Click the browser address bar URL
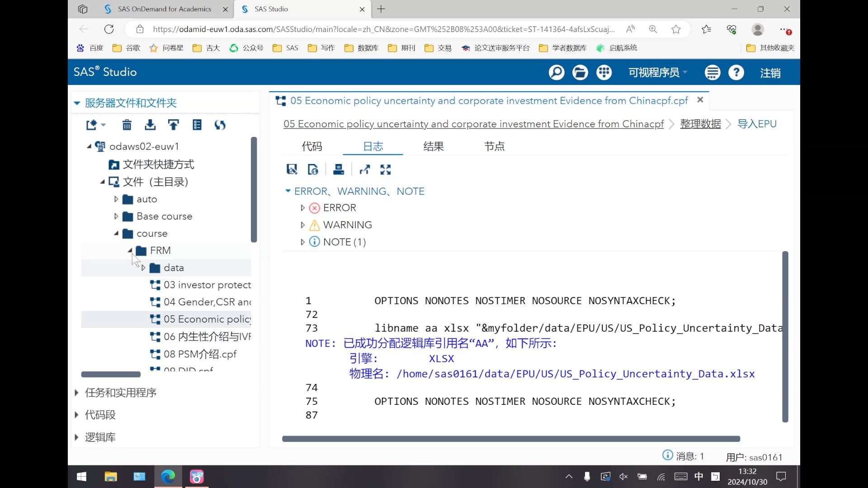Image resolution: width=868 pixels, height=488 pixels. 383,29
